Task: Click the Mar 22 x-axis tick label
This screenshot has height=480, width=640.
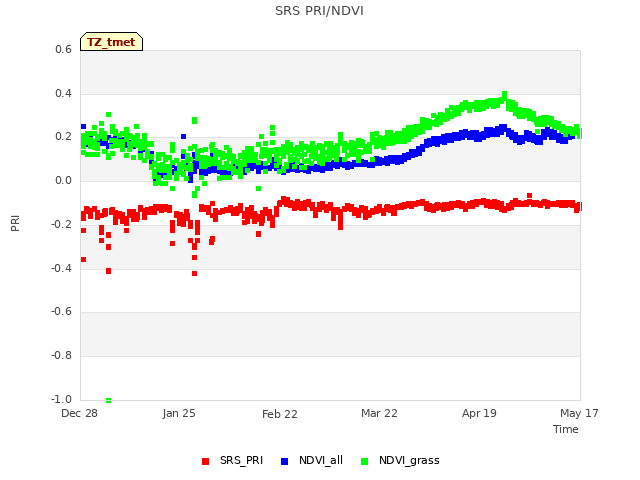Action: click(379, 413)
